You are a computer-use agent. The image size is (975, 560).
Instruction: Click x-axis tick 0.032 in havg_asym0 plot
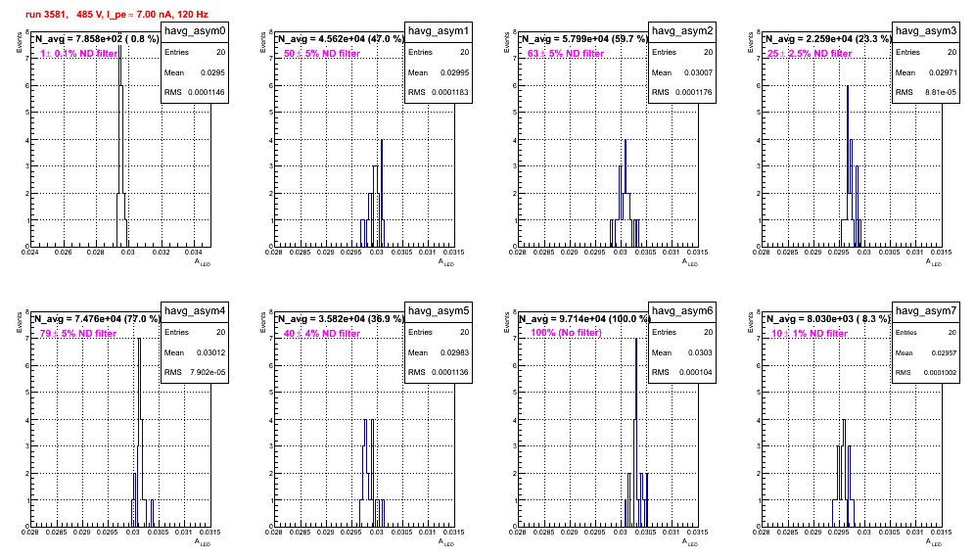coord(162,253)
